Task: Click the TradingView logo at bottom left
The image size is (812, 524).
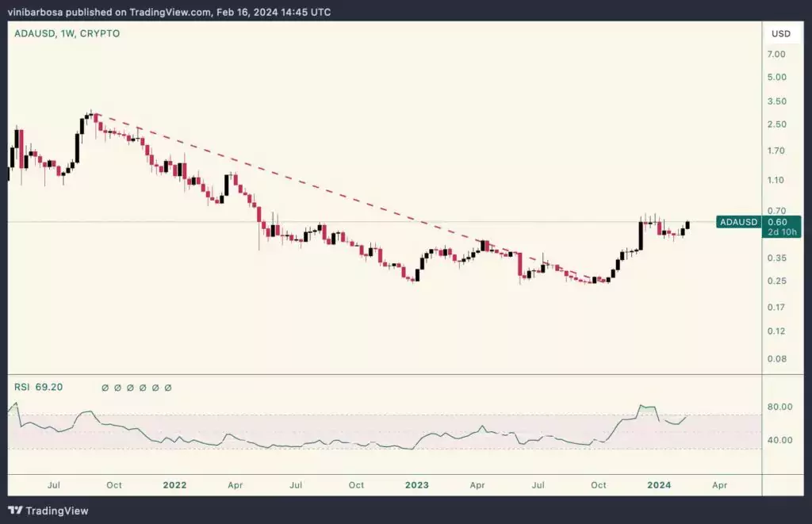Action: point(48,511)
